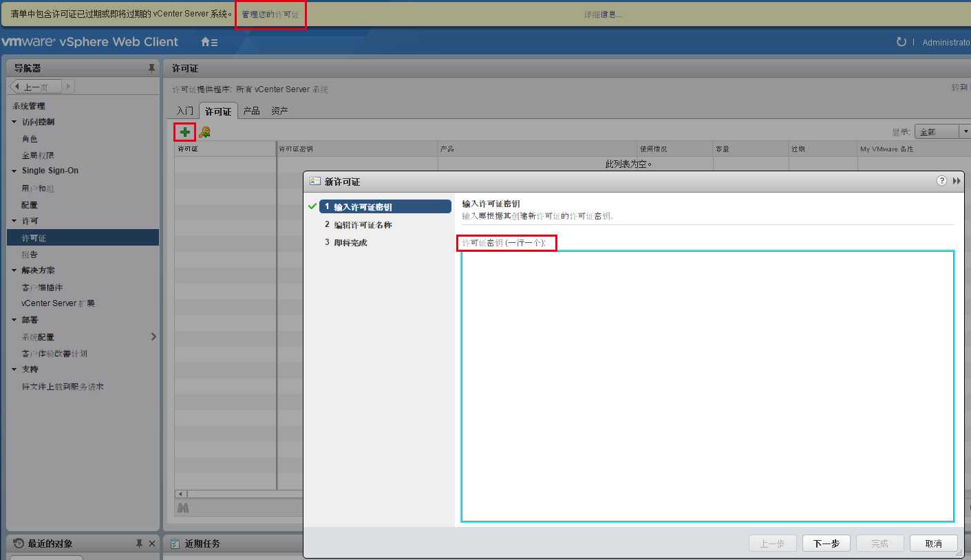
Task: Click the refresh icon in header
Action: [901, 42]
